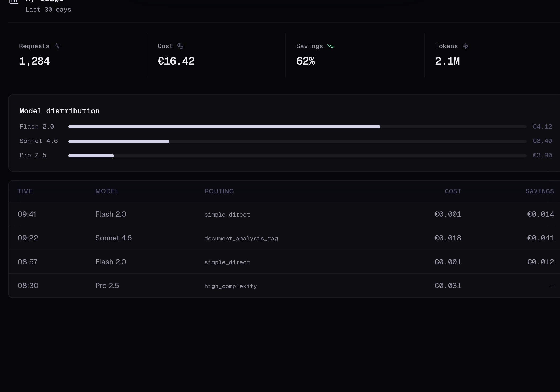
Task: Click the 62% savings value
Action: pyautogui.click(x=306, y=61)
